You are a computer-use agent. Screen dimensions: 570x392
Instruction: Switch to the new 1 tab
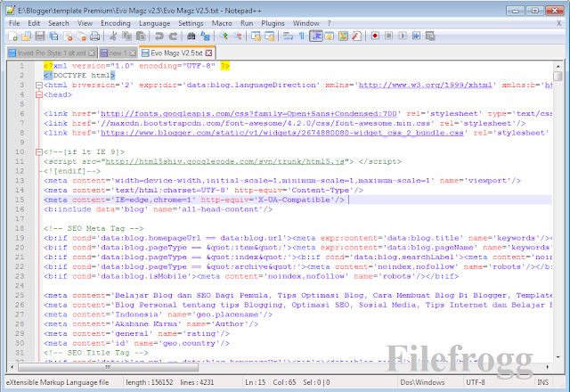coord(118,53)
